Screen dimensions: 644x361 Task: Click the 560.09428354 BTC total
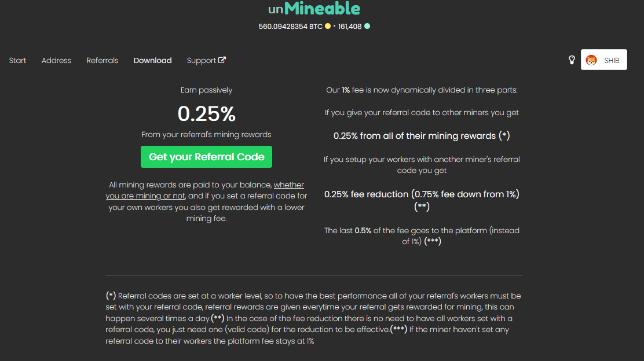(x=290, y=27)
